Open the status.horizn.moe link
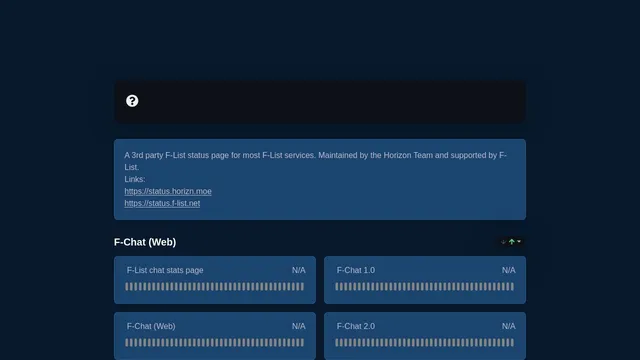The height and width of the screenshot is (360, 640). coord(168,191)
